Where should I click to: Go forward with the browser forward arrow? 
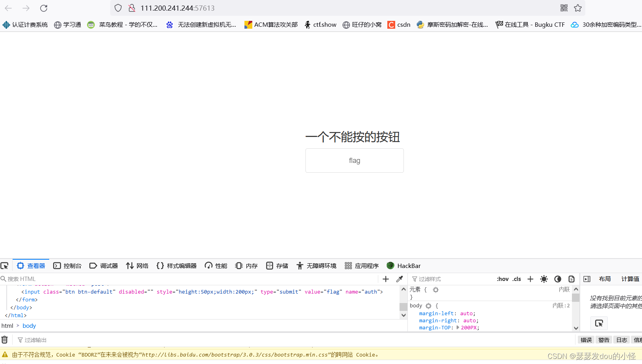[26, 8]
